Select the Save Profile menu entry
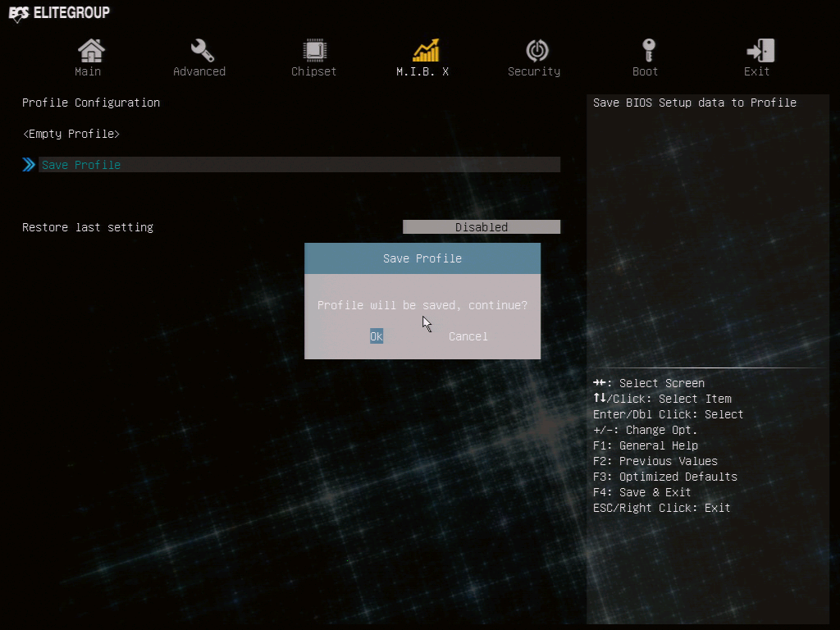 [x=299, y=164]
